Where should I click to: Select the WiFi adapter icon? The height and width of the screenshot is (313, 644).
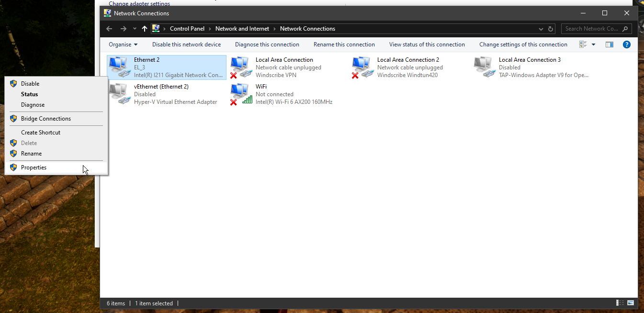coord(240,94)
